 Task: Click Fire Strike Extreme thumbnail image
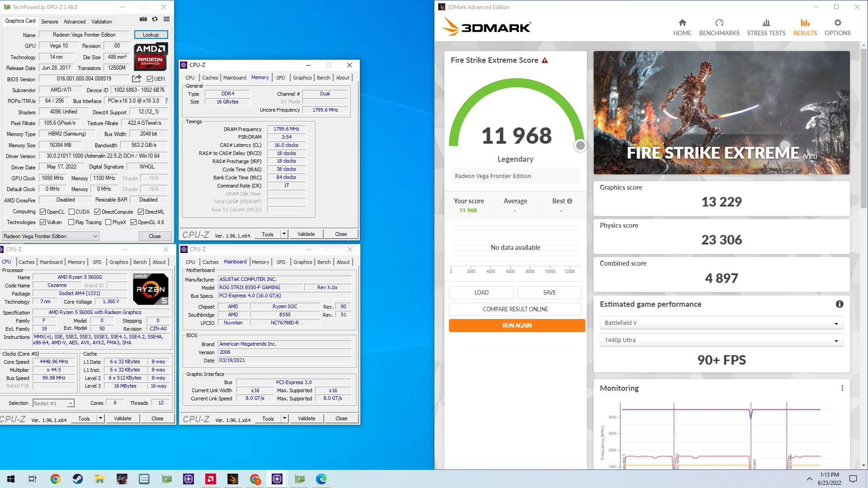(x=722, y=113)
